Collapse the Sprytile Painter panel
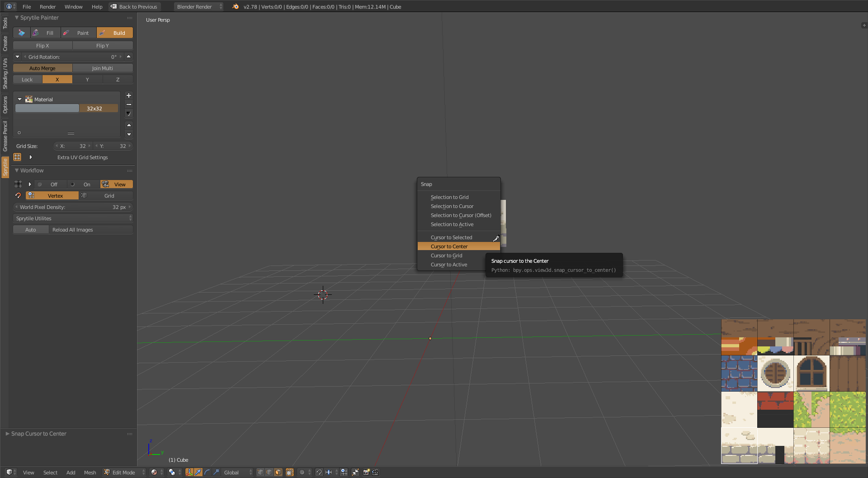 [x=17, y=18]
